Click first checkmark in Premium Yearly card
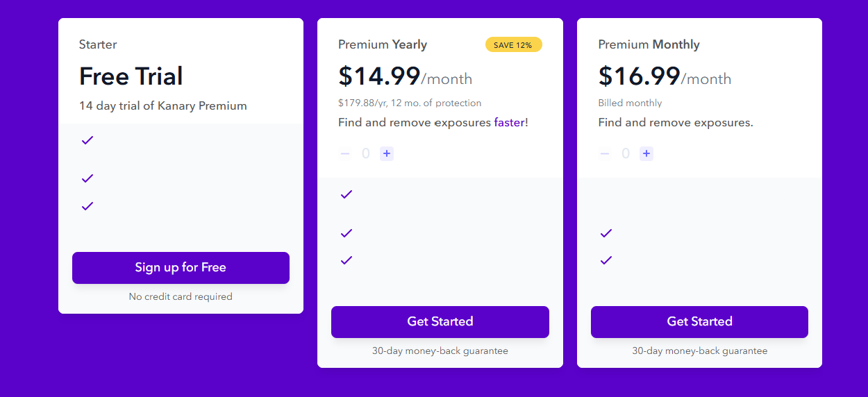 click(x=347, y=194)
